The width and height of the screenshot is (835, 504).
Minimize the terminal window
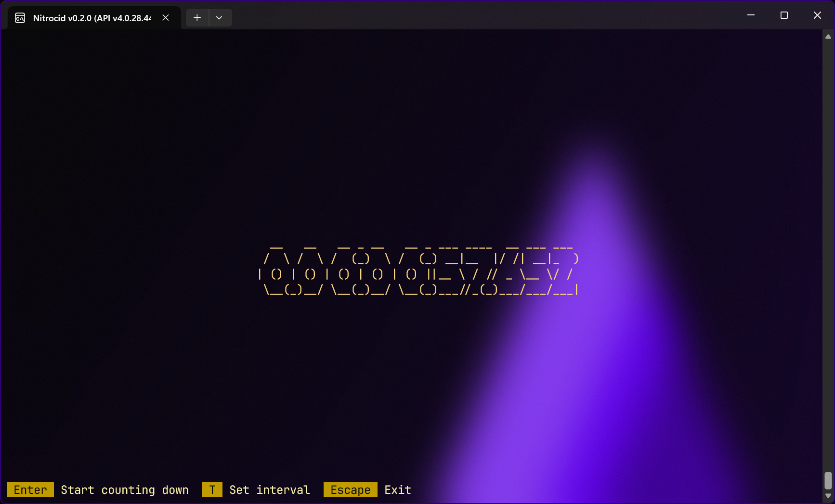pyautogui.click(x=751, y=15)
